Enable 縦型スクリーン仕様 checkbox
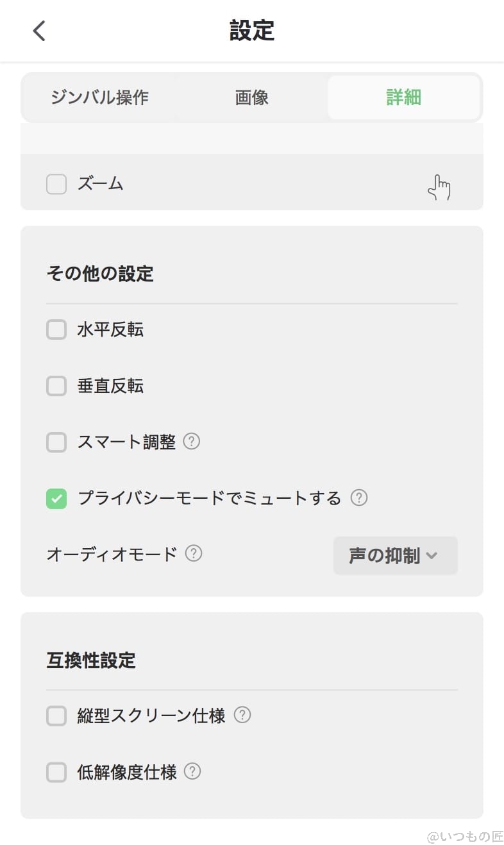 point(56,715)
